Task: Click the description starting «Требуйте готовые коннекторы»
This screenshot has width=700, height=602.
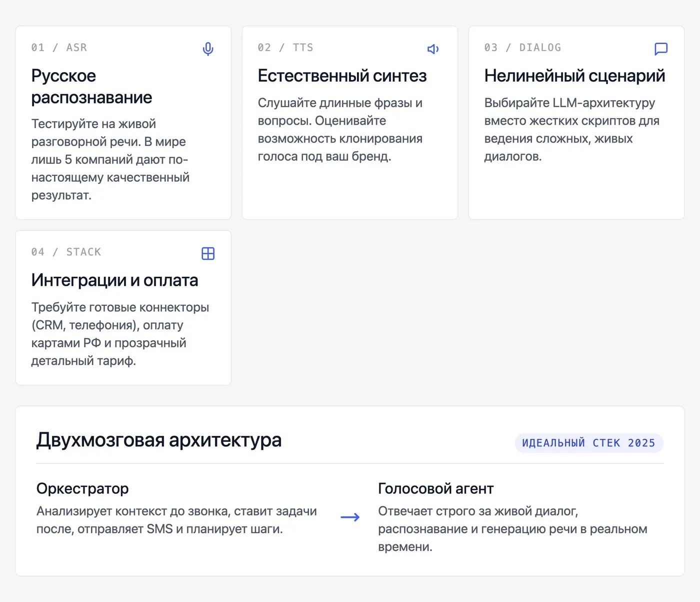Action: pyautogui.click(x=120, y=334)
